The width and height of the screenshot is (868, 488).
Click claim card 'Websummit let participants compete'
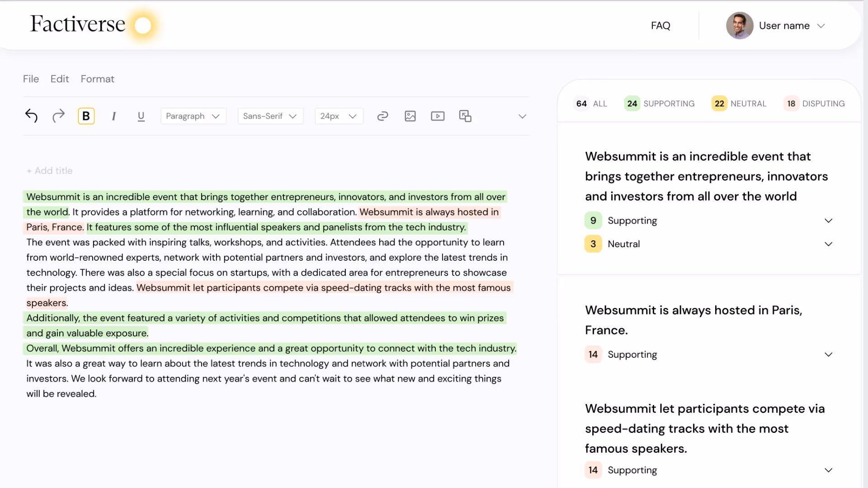(x=704, y=428)
